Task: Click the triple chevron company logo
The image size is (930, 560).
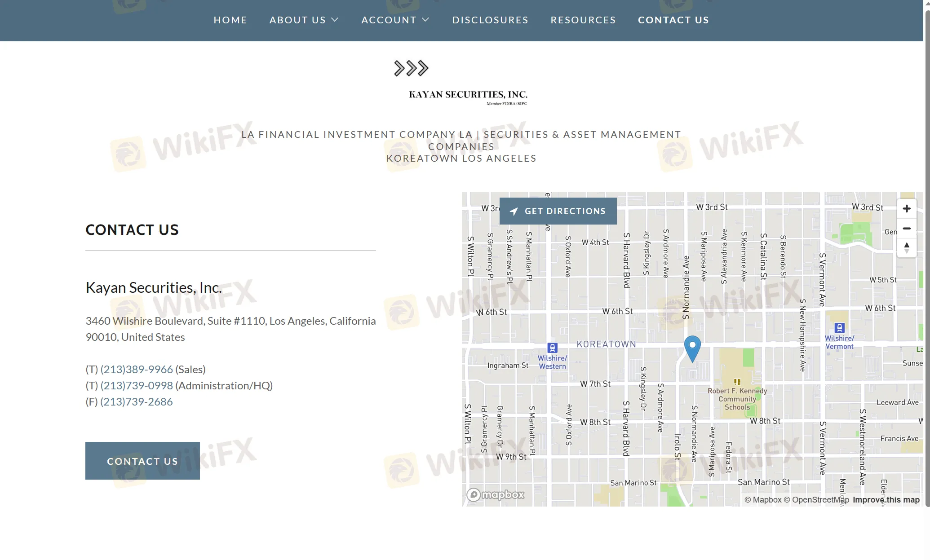Action: tap(411, 68)
